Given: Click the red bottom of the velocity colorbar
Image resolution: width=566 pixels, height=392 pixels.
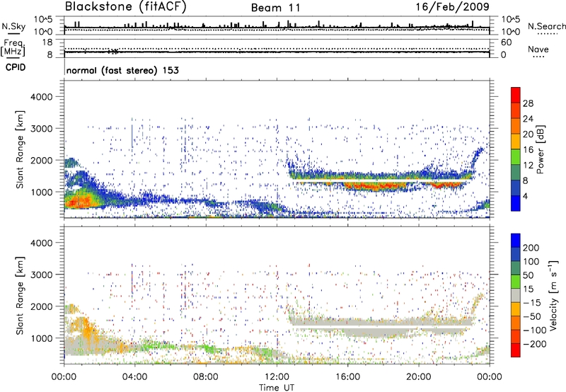Looking at the screenshot, I should point(516,350).
